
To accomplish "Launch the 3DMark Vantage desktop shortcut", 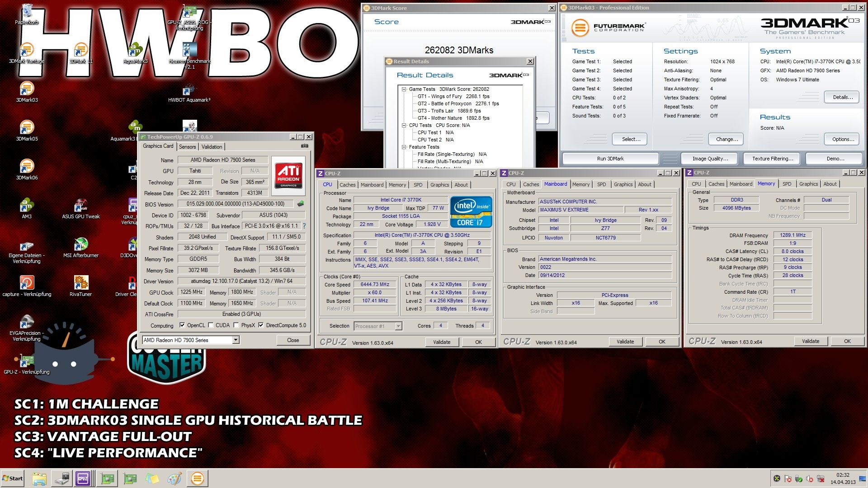I will 27,53.
